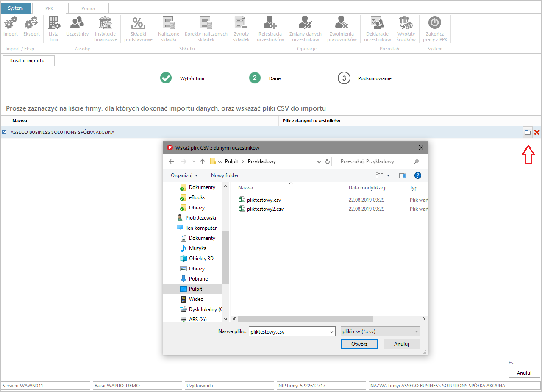
Task: Toggle ASSECO BUSINESS SOLUTIONS company checkbox
Action: (x=4, y=132)
